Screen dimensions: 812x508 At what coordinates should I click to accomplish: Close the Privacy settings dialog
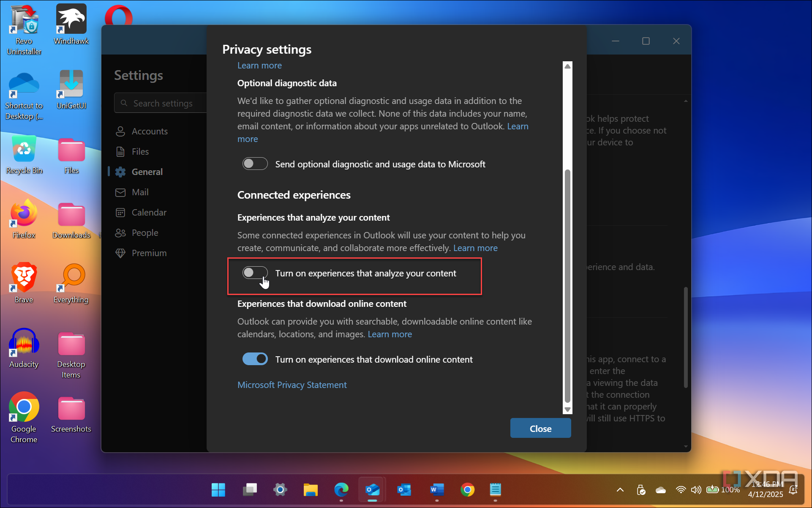click(540, 428)
